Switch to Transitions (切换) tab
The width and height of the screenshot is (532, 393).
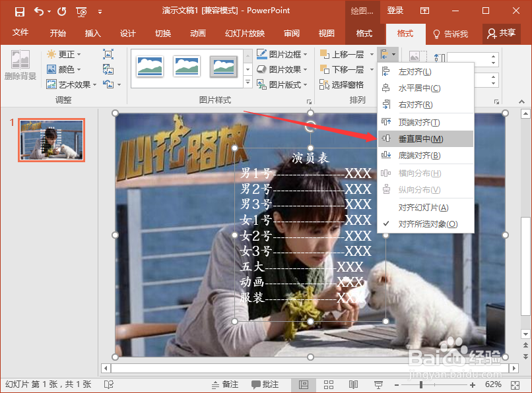point(163,34)
